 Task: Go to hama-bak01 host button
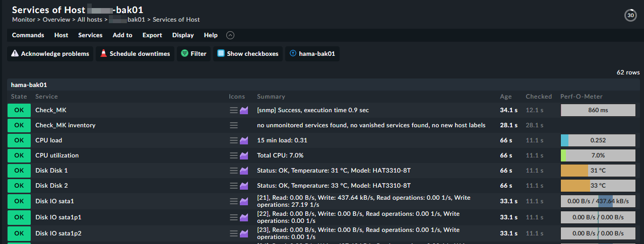point(312,54)
